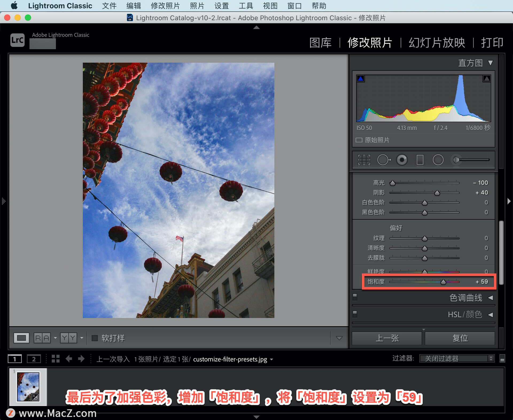This screenshot has width=513, height=420.
Task: Open the 关闭过滤器 filter dropdown
Action: [x=457, y=359]
